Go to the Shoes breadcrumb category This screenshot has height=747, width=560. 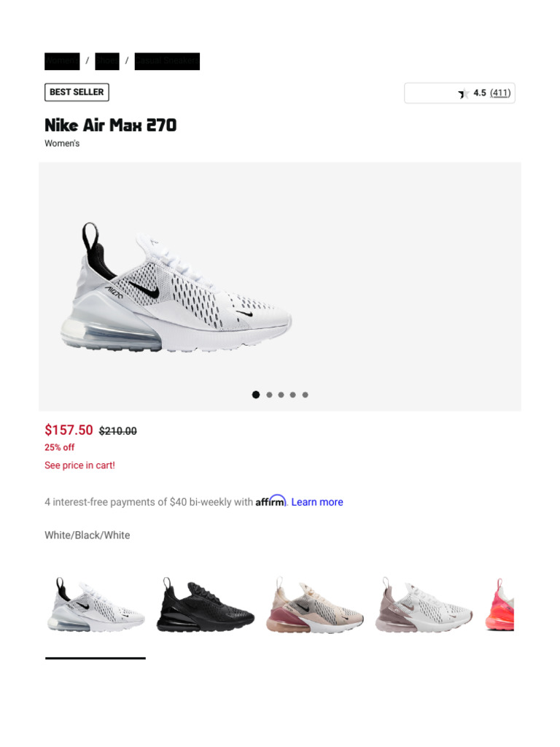[x=107, y=61]
